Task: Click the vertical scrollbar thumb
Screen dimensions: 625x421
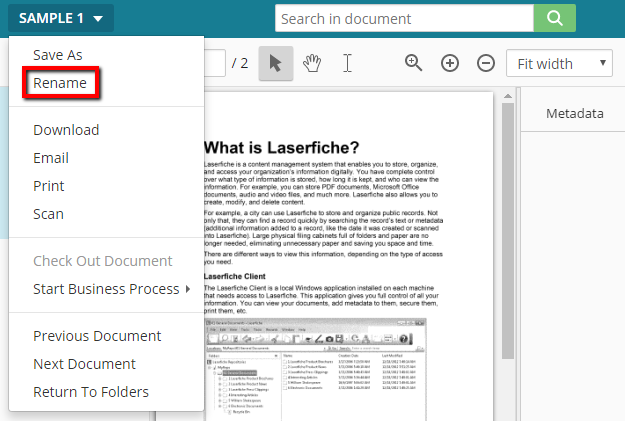Action: [508, 231]
